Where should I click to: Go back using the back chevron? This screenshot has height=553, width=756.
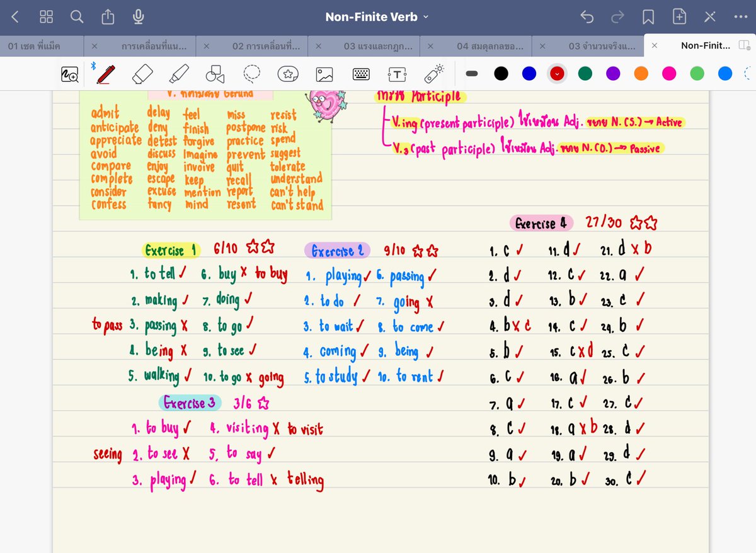(x=15, y=17)
